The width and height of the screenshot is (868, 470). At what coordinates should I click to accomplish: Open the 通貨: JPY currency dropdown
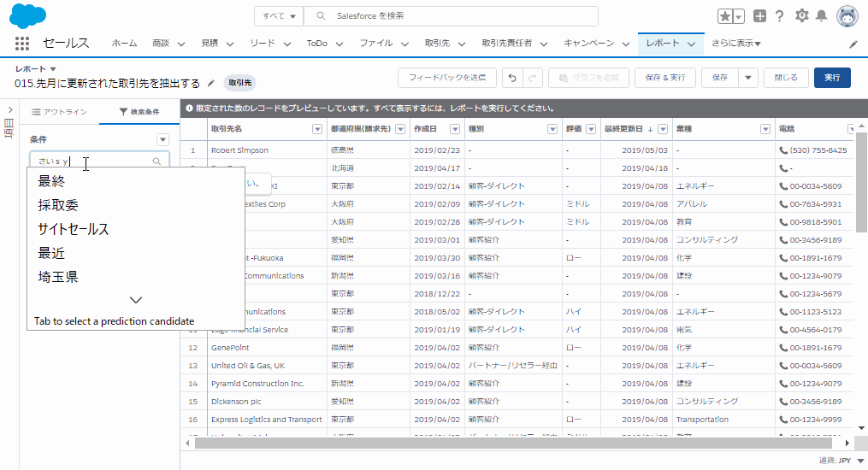tap(841, 461)
